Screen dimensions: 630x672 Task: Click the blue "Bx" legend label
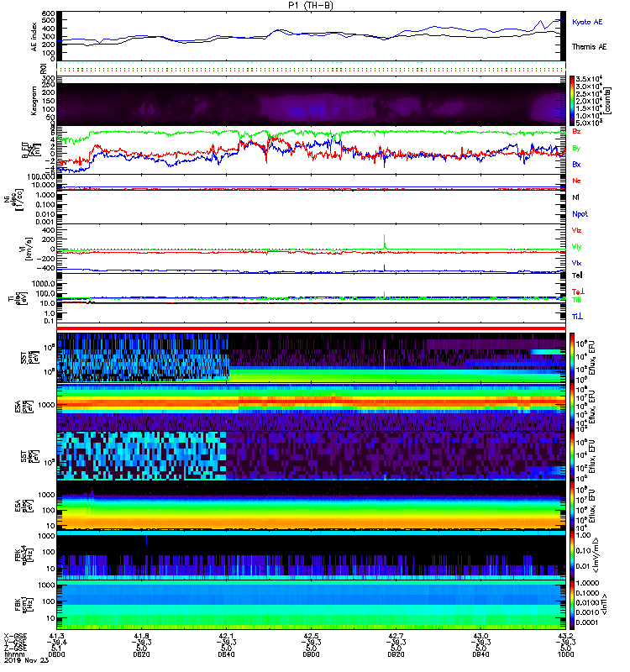coord(576,164)
